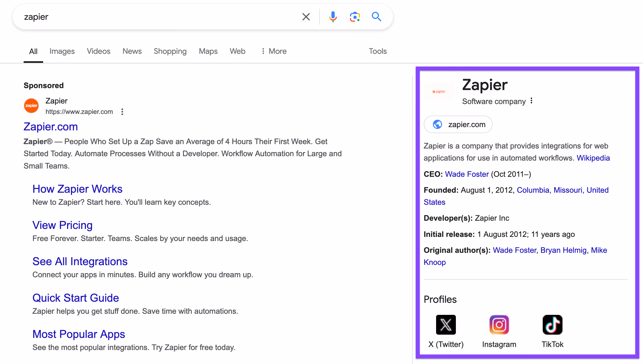Expand the More search filters menu
This screenshot has height=364, width=643.
(x=274, y=51)
